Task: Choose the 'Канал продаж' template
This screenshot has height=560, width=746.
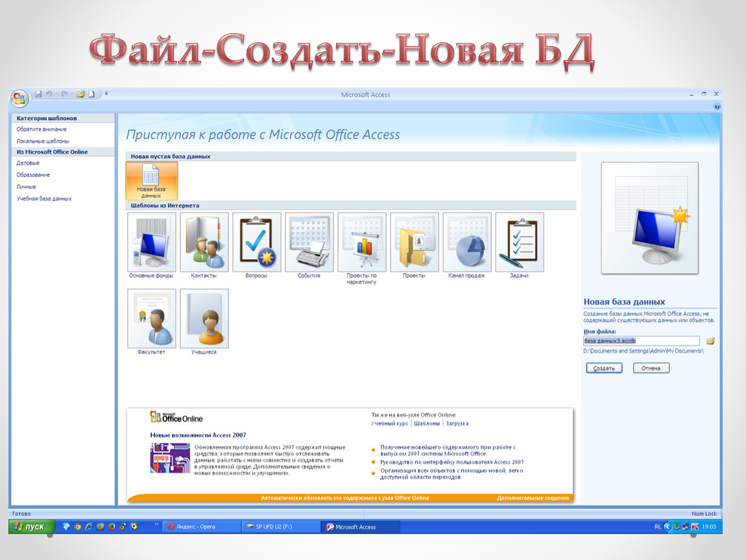Action: 466,246
